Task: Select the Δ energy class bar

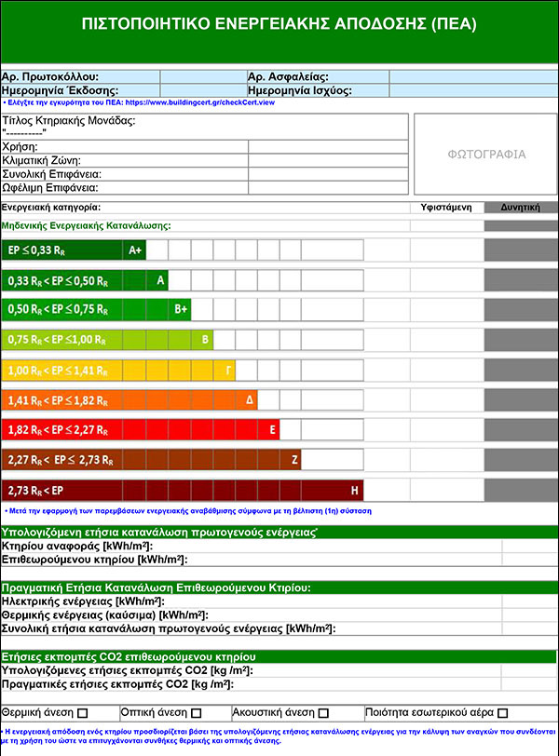Action: coord(130,400)
